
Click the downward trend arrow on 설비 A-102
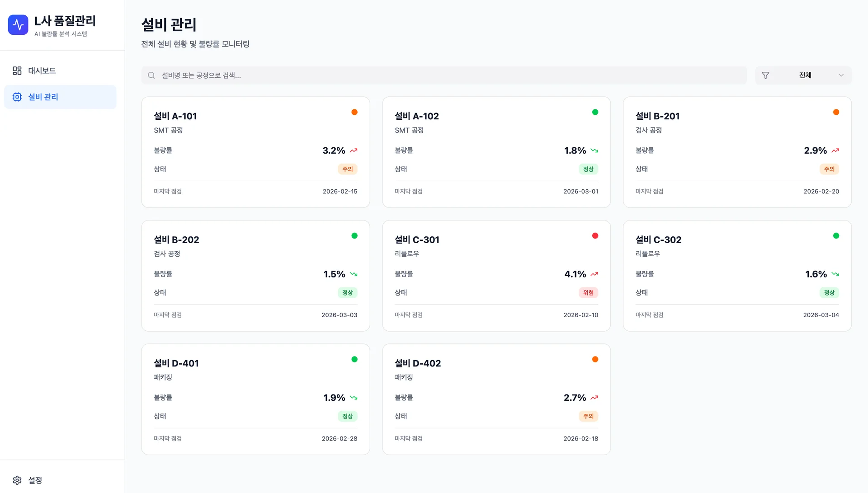tap(594, 150)
